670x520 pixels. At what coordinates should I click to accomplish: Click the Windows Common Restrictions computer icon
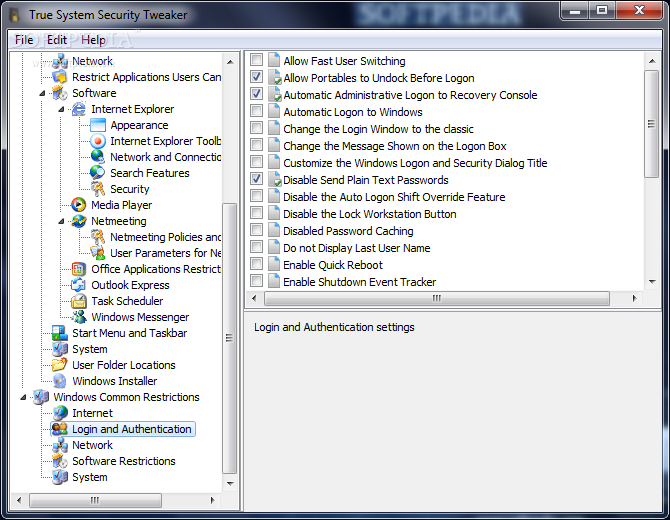coord(41,397)
